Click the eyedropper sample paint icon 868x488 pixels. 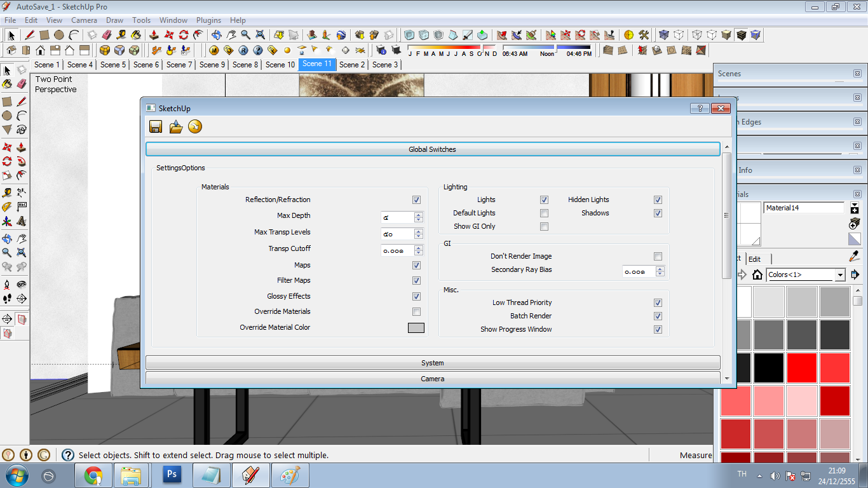[x=855, y=256]
